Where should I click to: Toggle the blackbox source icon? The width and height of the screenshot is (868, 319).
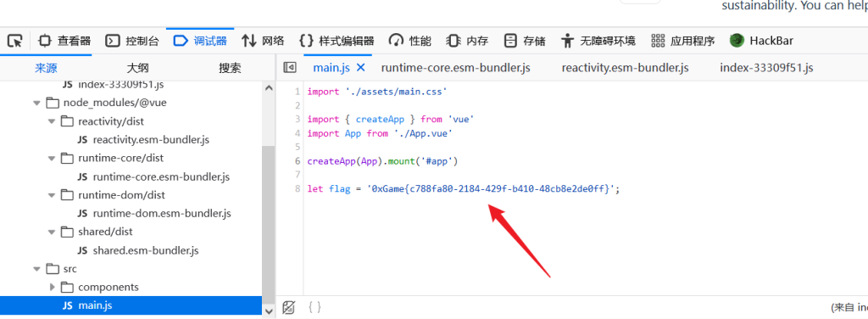coord(288,307)
